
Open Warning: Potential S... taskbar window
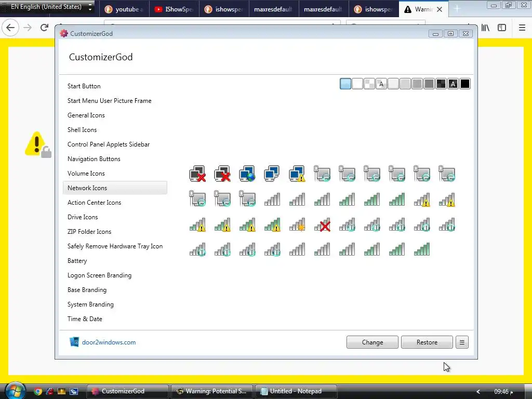tap(212, 391)
